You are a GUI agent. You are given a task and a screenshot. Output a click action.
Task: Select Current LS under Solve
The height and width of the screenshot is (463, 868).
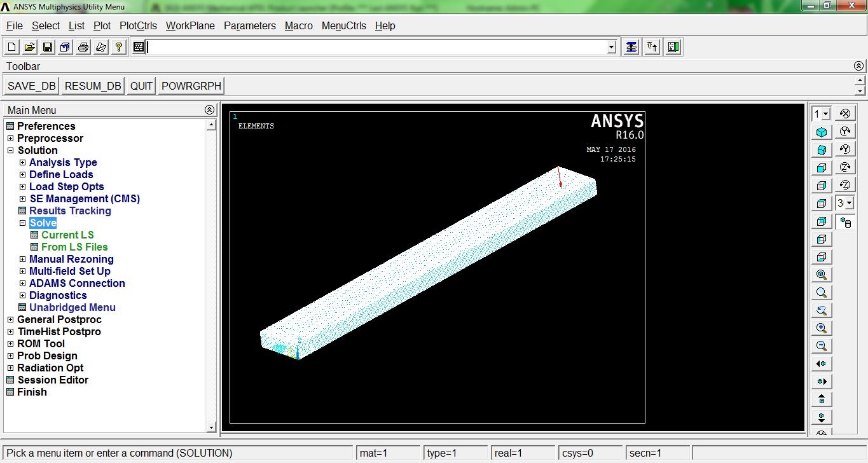point(67,235)
